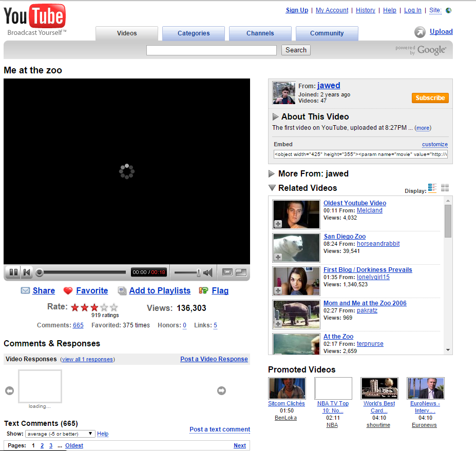Click Post a text comment link

[220, 429]
